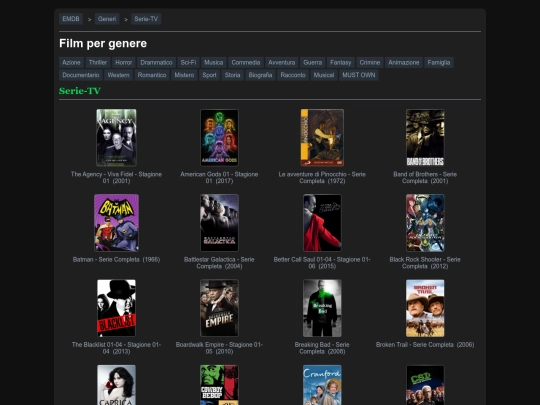
Task: Select Storia genre tag
Action: (x=232, y=75)
